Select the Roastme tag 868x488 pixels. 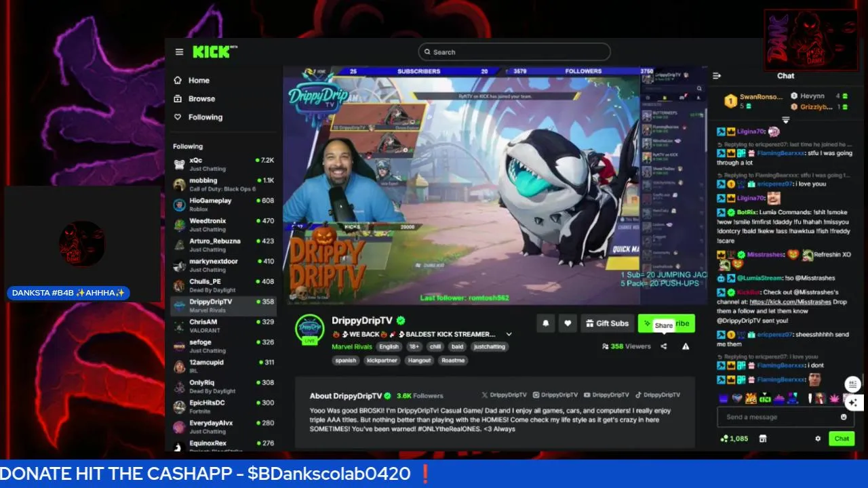tap(453, 361)
